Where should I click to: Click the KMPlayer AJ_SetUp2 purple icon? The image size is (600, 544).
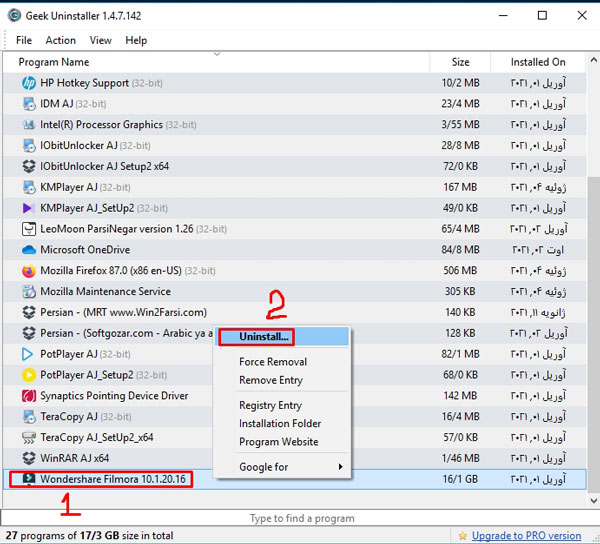coord(28,208)
